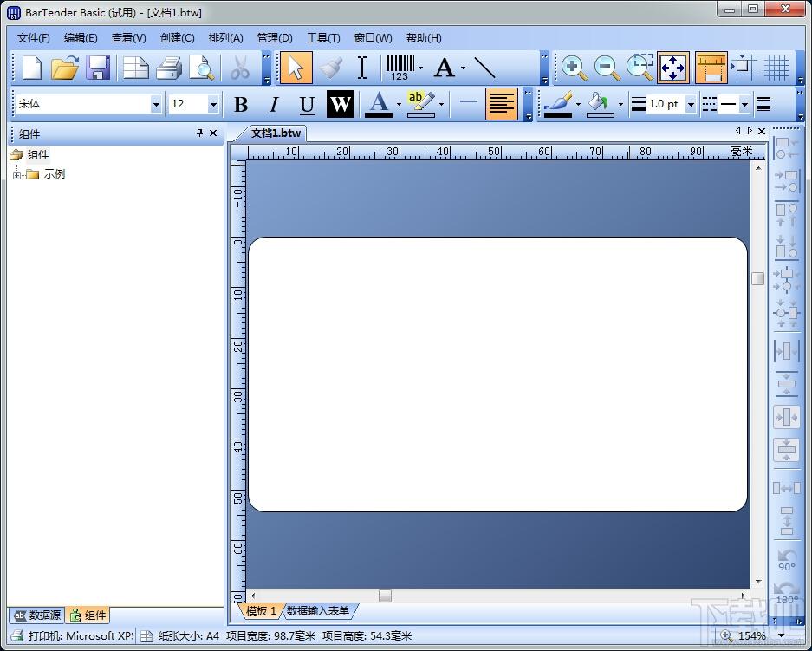Switch to the 数据输入表单 tab

[x=318, y=611]
